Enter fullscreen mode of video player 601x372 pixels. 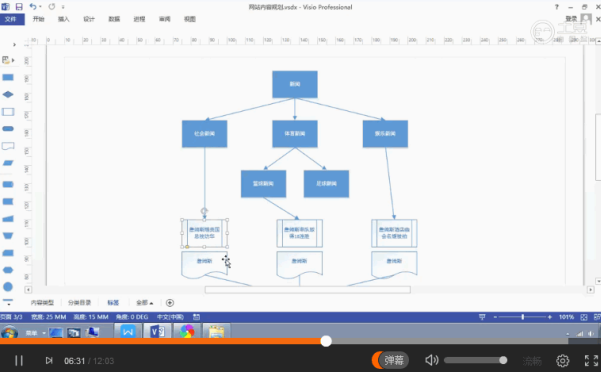coord(591,361)
